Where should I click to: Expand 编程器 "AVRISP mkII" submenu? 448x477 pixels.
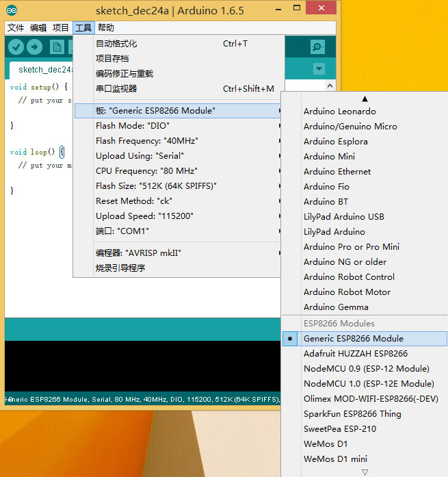point(178,253)
